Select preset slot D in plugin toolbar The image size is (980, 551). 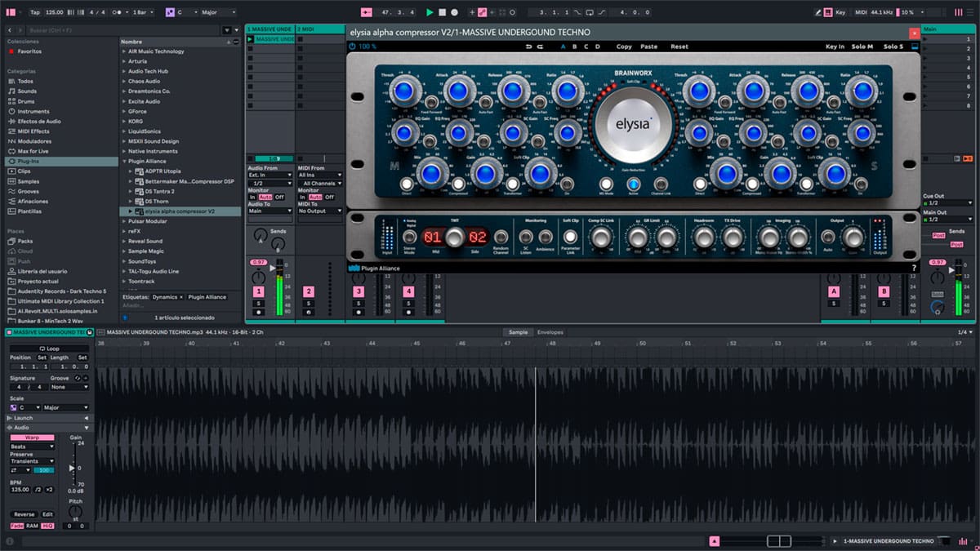pyautogui.click(x=598, y=47)
